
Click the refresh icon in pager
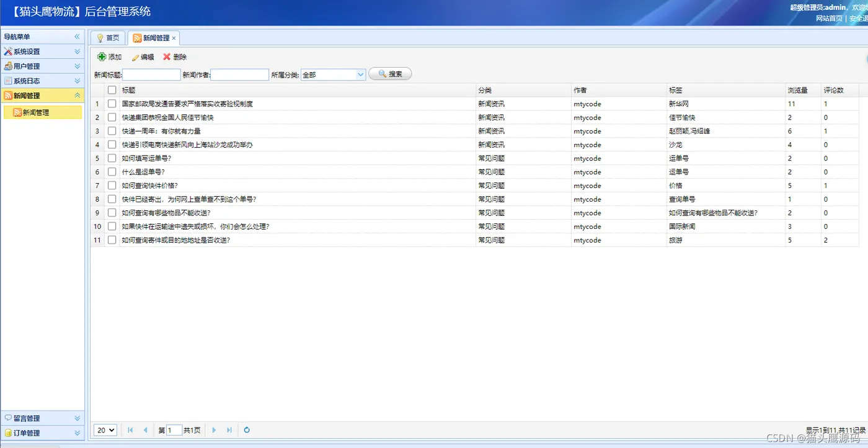[247, 430]
